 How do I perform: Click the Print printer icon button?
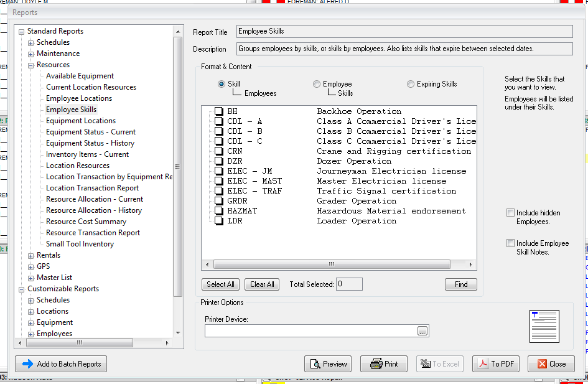375,364
